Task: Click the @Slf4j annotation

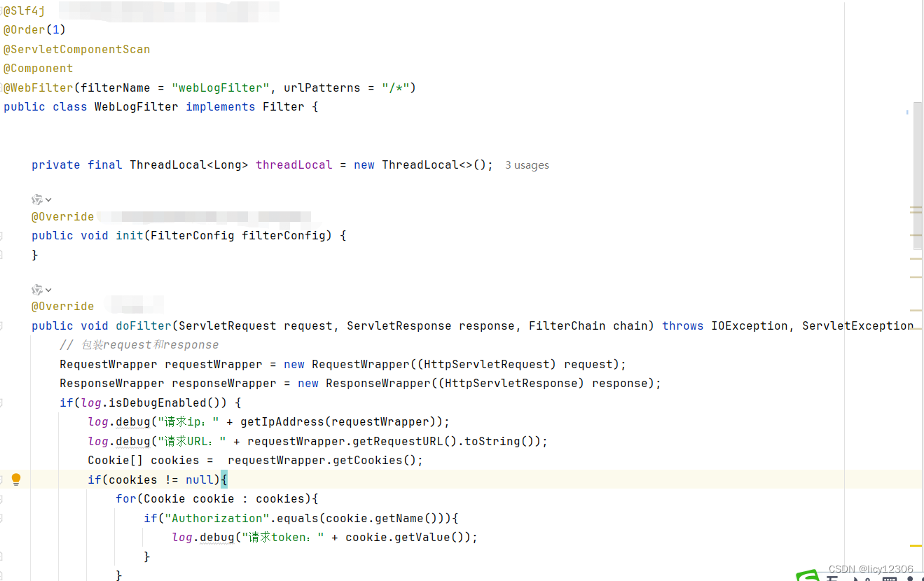Action: click(x=25, y=10)
